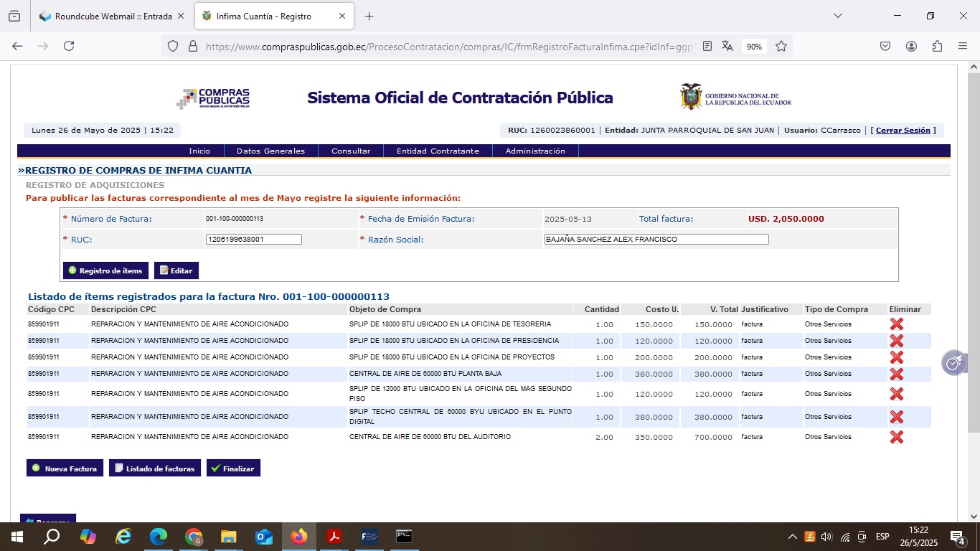Click the Registro de ítems button

pyautogui.click(x=105, y=270)
